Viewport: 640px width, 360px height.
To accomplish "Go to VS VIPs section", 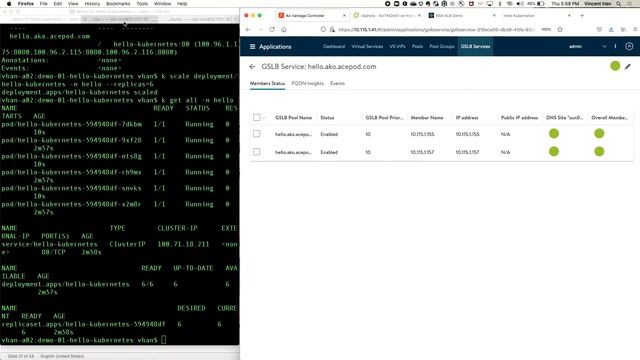I will pos(397,47).
